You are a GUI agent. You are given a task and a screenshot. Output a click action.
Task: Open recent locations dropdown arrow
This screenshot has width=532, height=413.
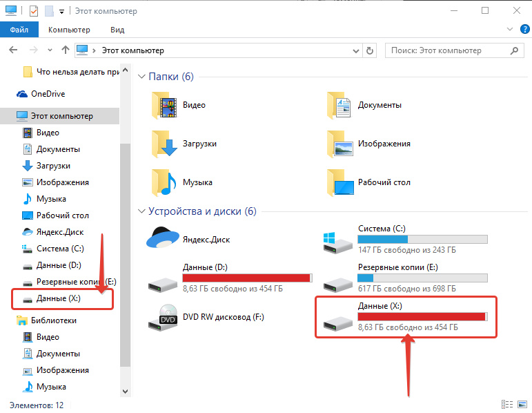tap(50, 50)
